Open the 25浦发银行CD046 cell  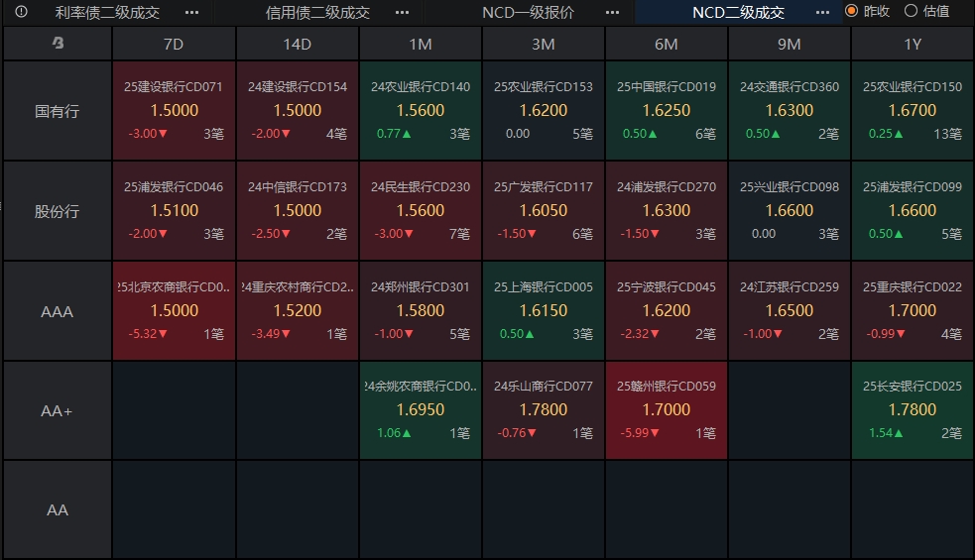(x=174, y=211)
